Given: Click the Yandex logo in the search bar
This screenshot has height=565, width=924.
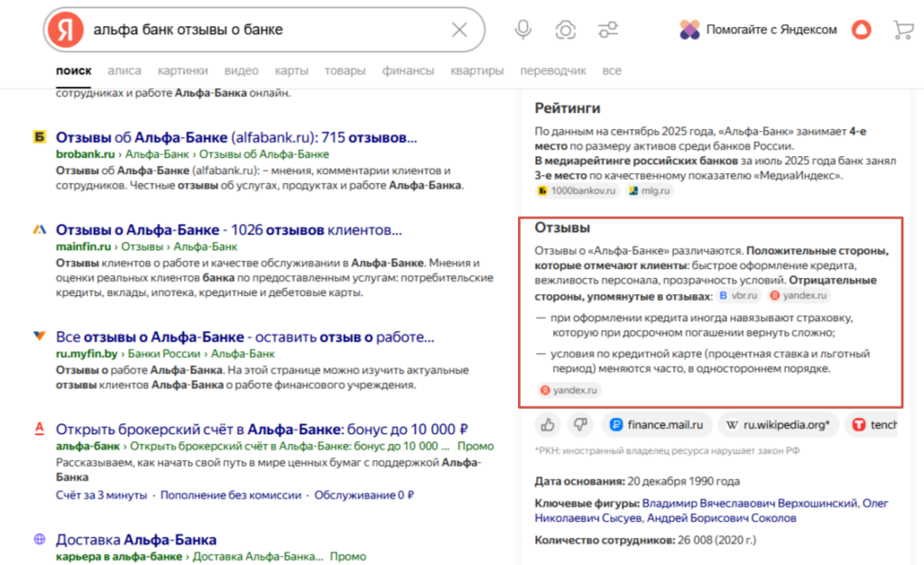Looking at the screenshot, I should tap(62, 29).
